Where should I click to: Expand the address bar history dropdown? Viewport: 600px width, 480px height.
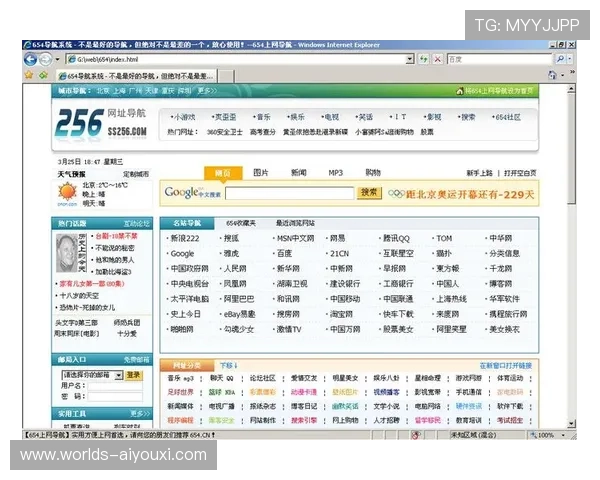pos(410,59)
